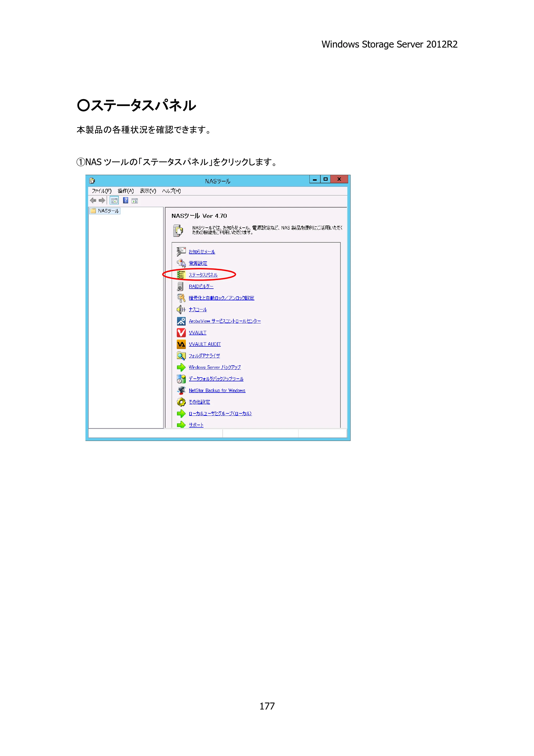534x756 pixels.
Task: Click the encryption keys icon
Action: [x=181, y=298]
